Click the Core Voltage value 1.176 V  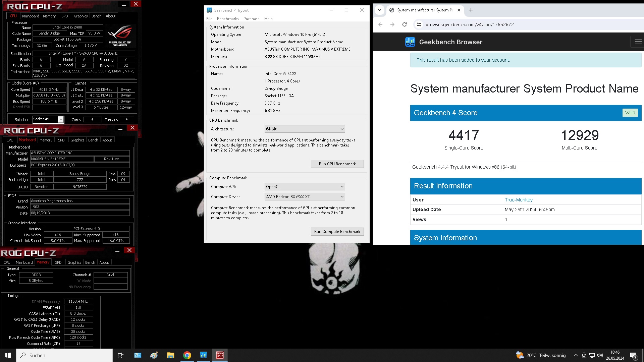(x=91, y=45)
